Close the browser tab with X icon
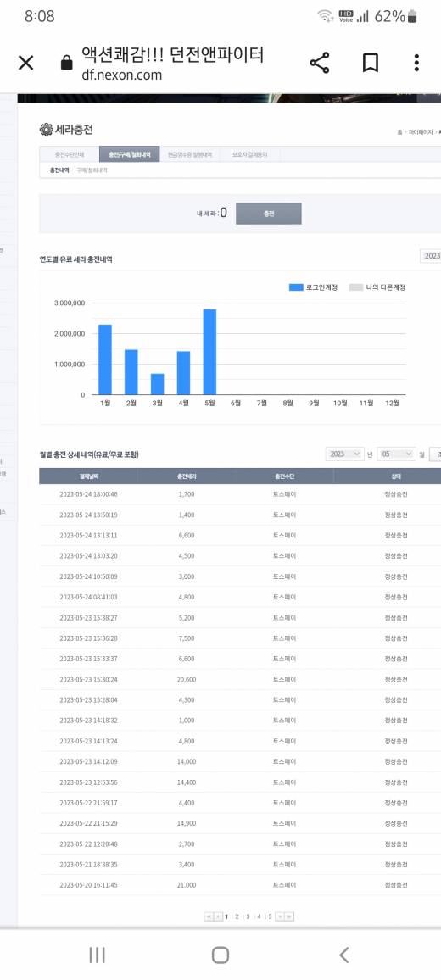This screenshot has height=980, width=441. (25, 63)
